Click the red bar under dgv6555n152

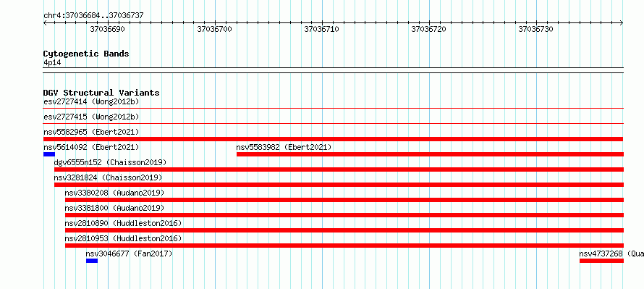[339, 169]
